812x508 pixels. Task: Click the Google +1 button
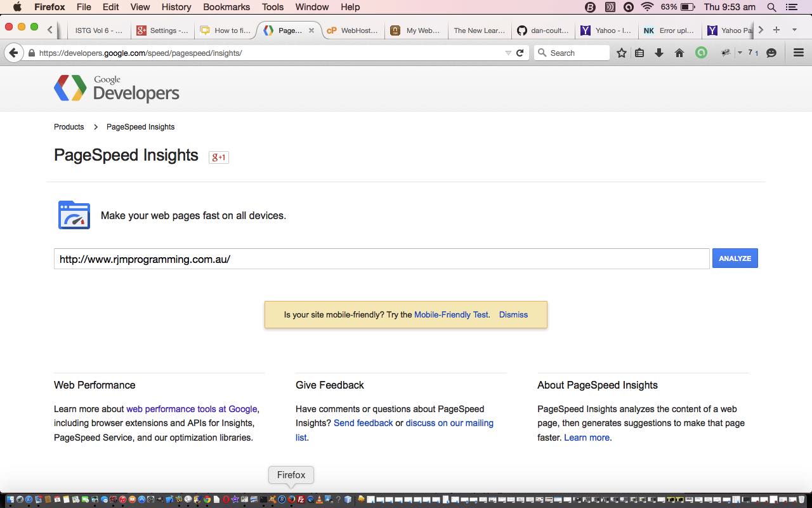(219, 157)
